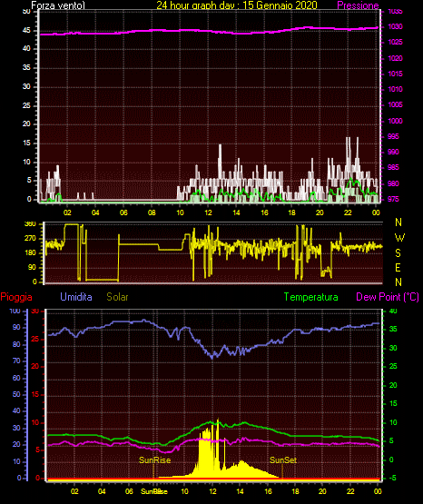Click the E compass label beside the wind direction graph
The width and height of the screenshot is (423, 504).
click(x=398, y=267)
